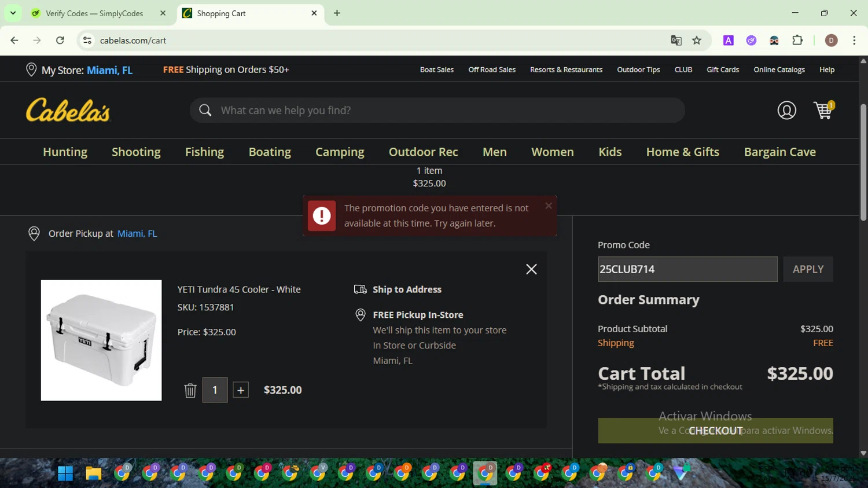Viewport: 868px width, 488px height.
Task: Open the Kids category menu
Action: pos(610,152)
